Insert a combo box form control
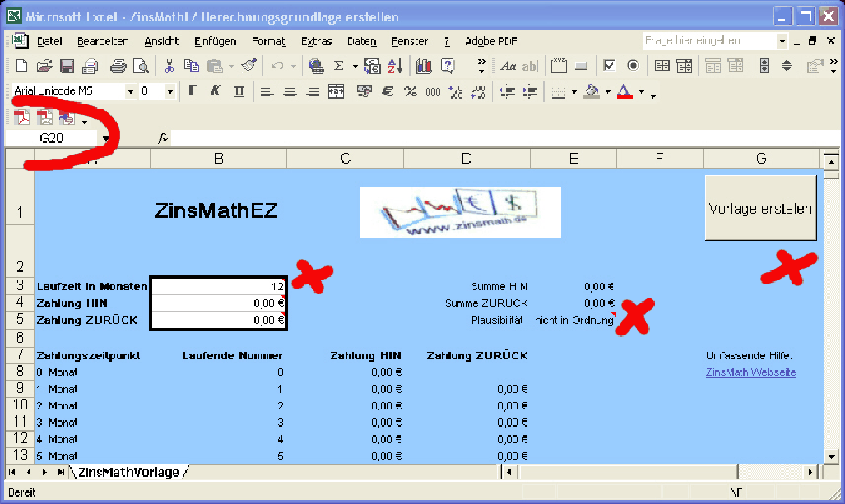 (685, 66)
